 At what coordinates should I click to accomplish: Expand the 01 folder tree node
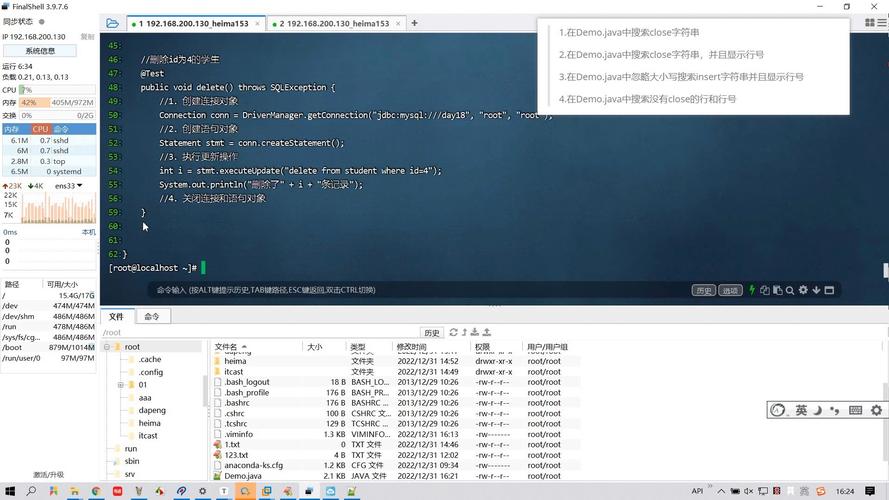(x=120, y=385)
